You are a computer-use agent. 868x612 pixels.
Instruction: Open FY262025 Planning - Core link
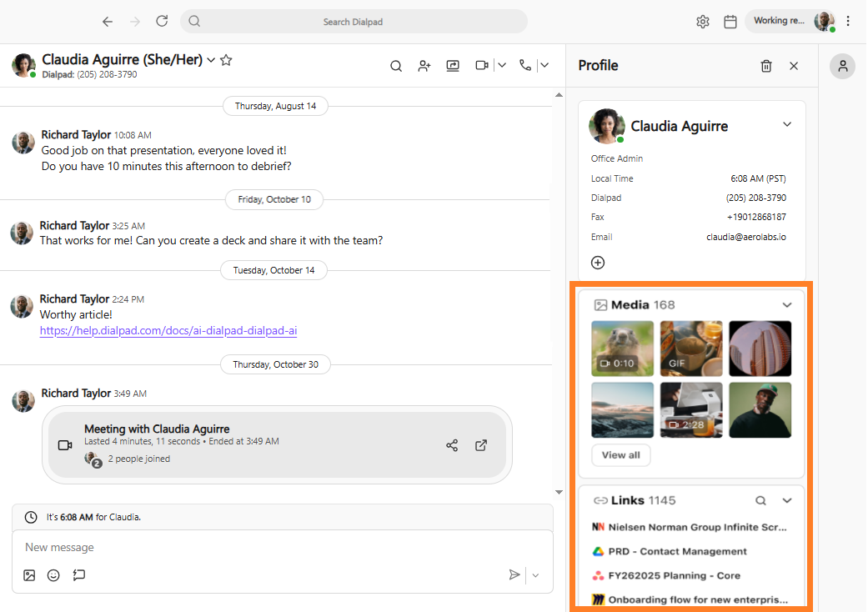click(x=666, y=575)
